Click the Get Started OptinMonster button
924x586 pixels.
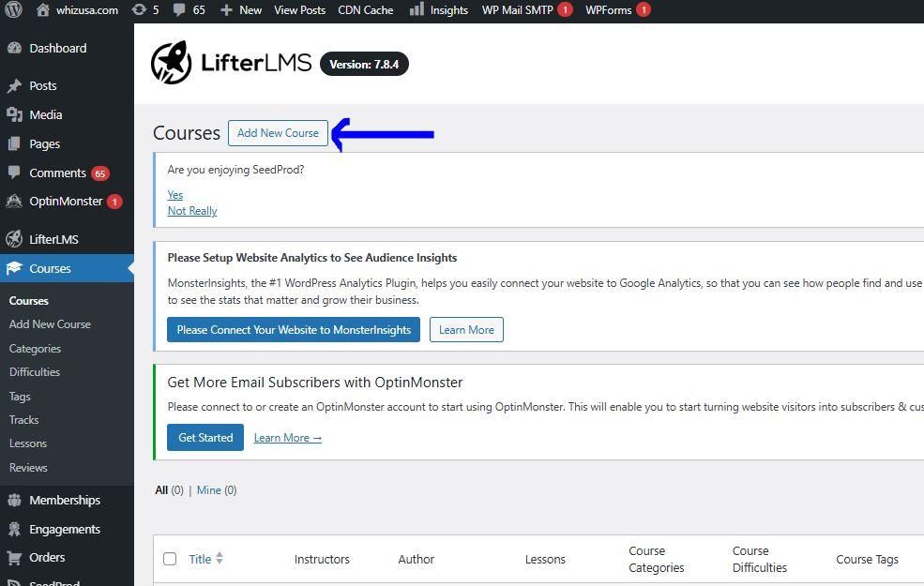tap(205, 438)
